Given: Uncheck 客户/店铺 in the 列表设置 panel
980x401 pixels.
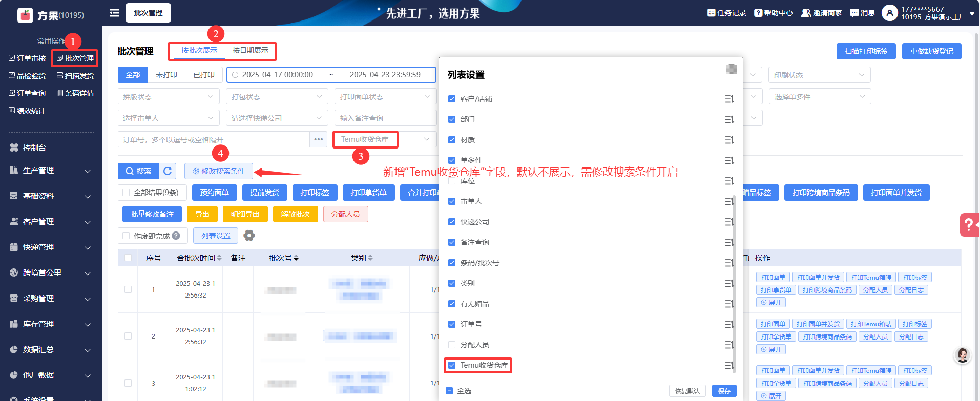Looking at the screenshot, I should 452,99.
